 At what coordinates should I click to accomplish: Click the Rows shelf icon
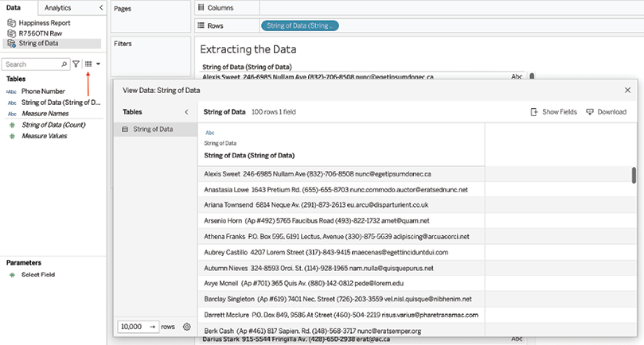201,25
